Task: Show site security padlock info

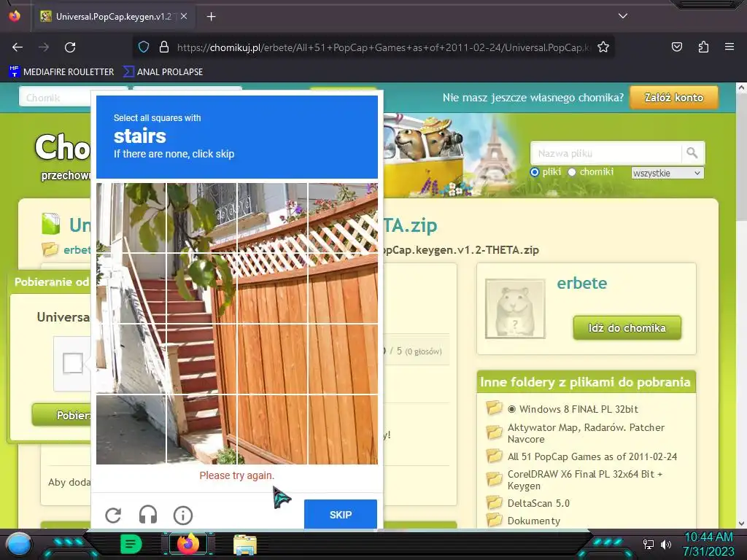Action: [164, 47]
